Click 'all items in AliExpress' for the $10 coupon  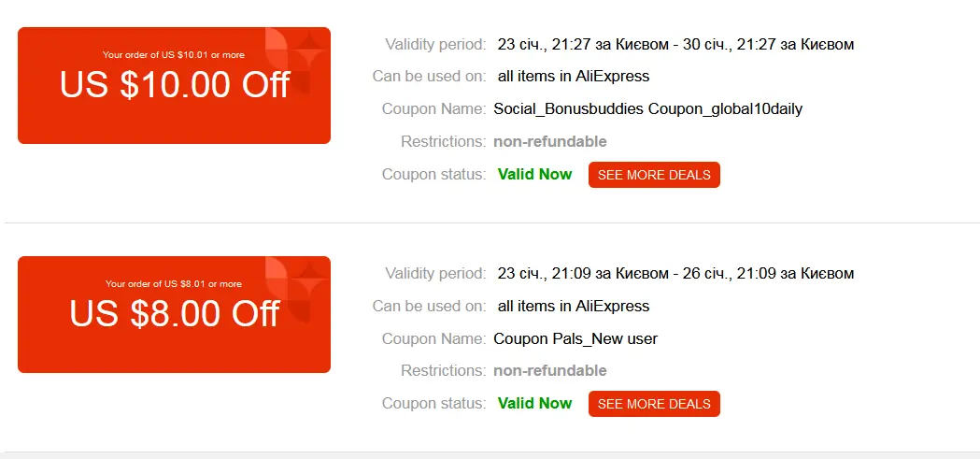coord(574,77)
